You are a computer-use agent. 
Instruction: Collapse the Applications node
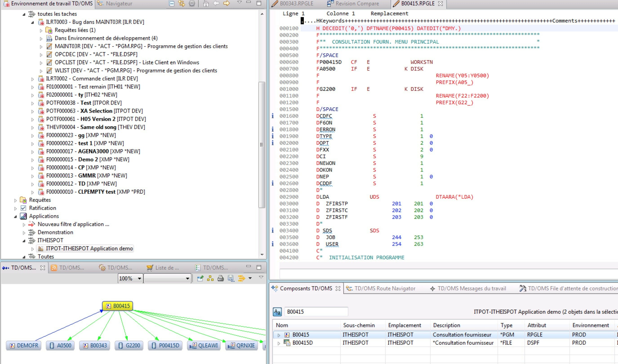pyautogui.click(x=15, y=217)
